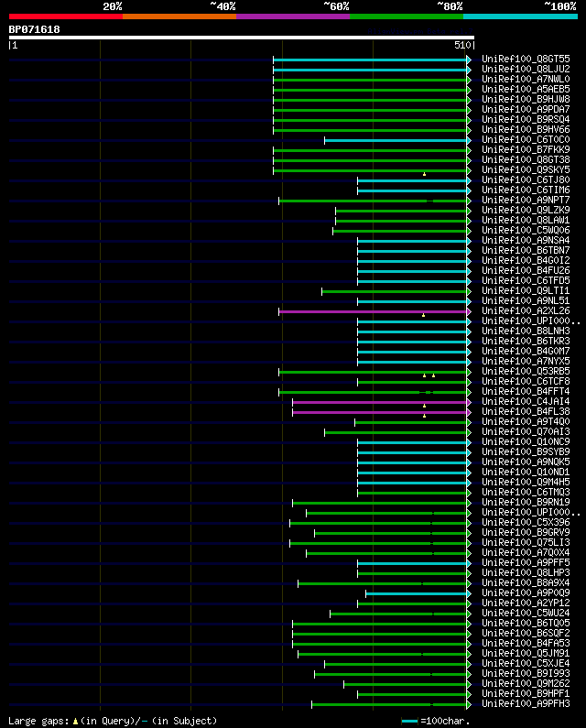Open hit UniRef100_A5AEB5
Screen dimensions: 586x728
coord(526,89)
